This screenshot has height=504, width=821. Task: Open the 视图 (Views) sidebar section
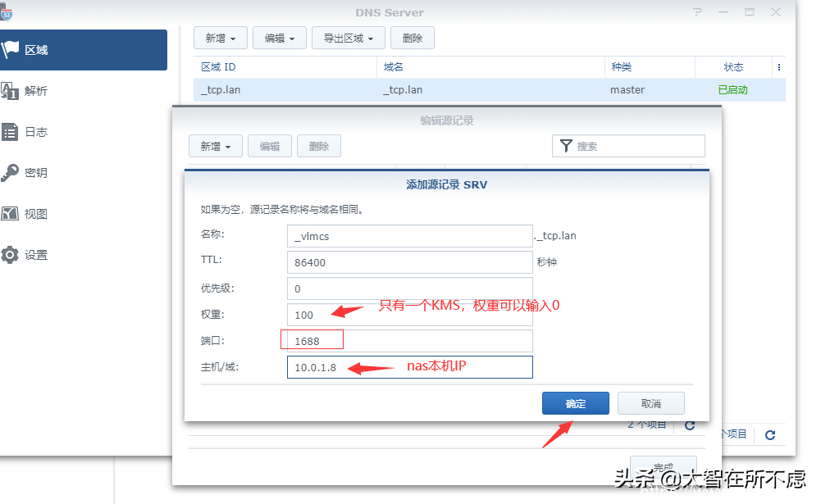(84, 214)
